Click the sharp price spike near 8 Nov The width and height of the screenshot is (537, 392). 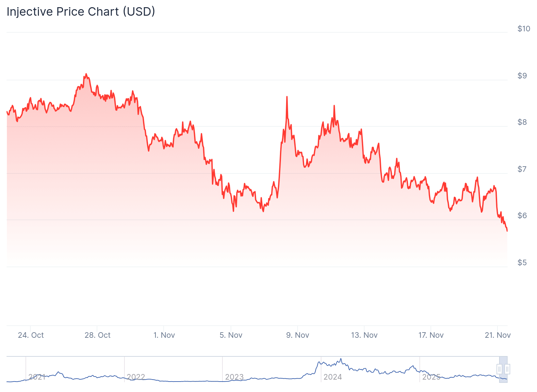pos(287,97)
